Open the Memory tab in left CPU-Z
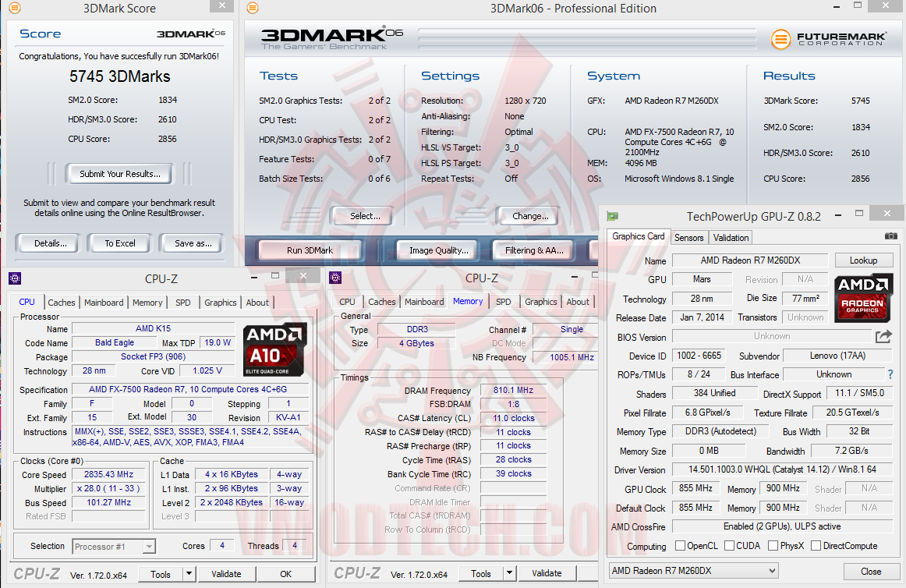The image size is (906, 588). [x=147, y=303]
